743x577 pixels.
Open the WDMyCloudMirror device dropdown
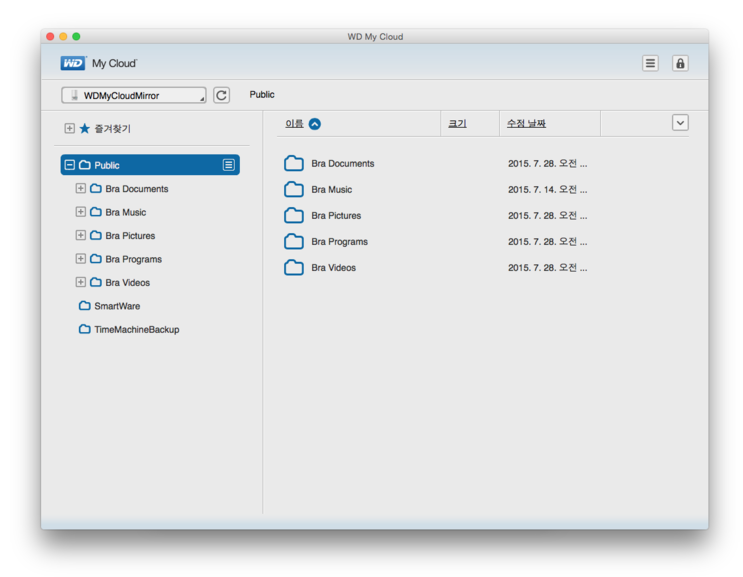[x=134, y=95]
